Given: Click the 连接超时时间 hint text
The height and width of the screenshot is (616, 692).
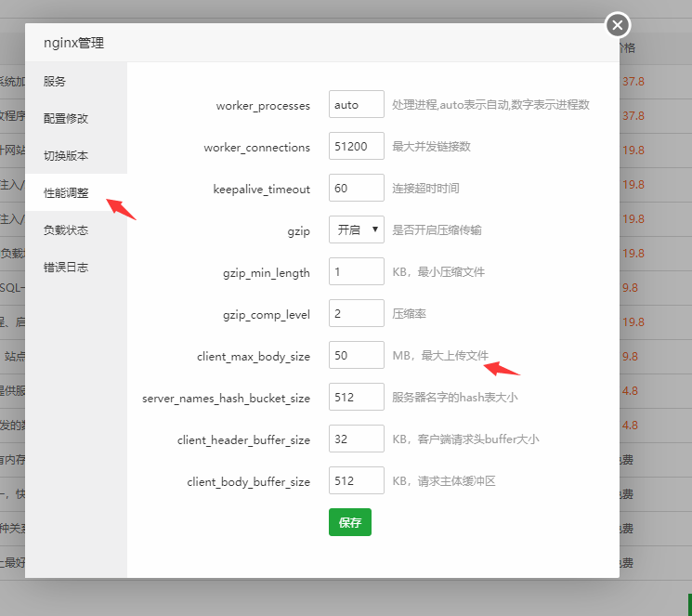Looking at the screenshot, I should [425, 189].
